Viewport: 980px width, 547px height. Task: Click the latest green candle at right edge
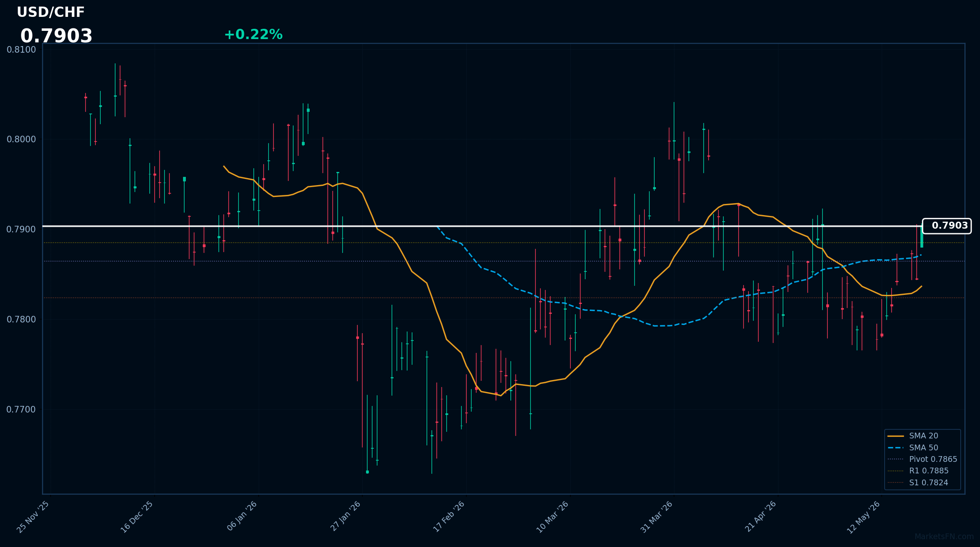[x=922, y=236]
